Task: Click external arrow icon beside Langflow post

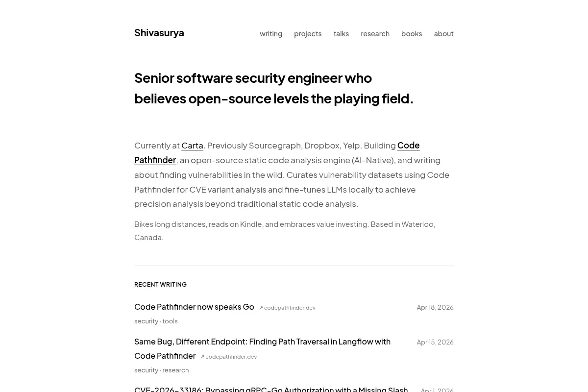Action: pyautogui.click(x=202, y=357)
